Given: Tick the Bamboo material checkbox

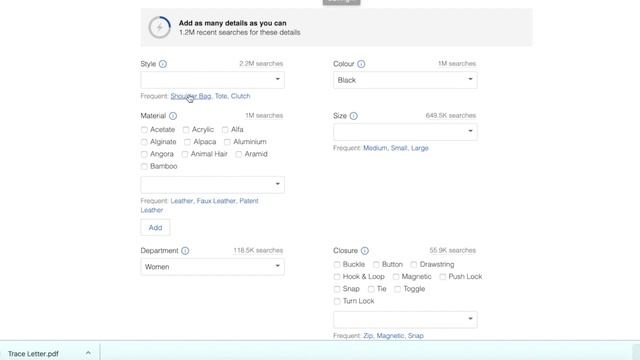Looking at the screenshot, I should [x=144, y=167].
